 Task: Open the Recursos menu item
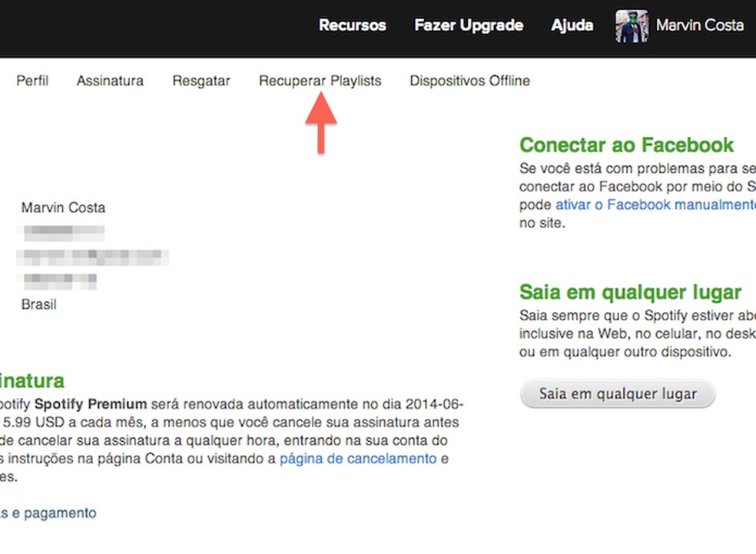click(x=352, y=25)
